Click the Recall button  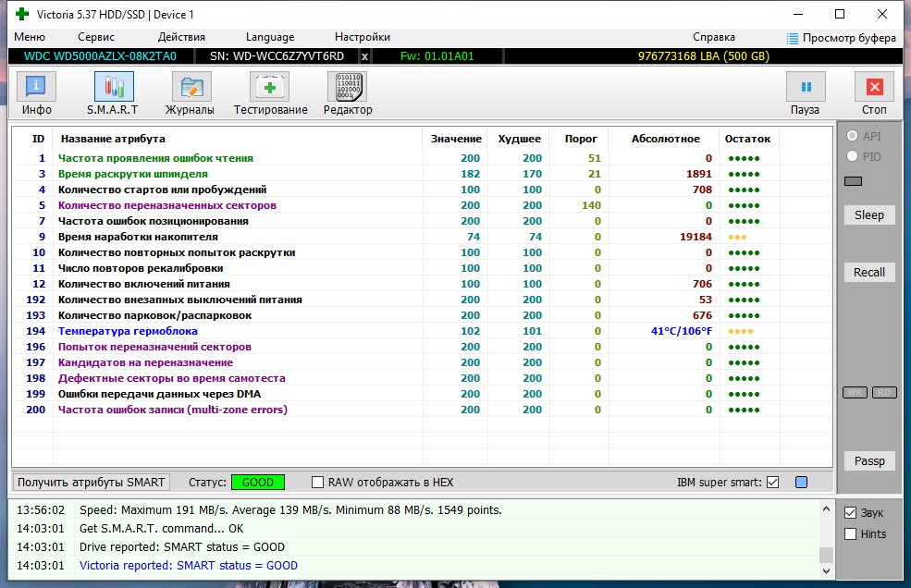coord(869,273)
